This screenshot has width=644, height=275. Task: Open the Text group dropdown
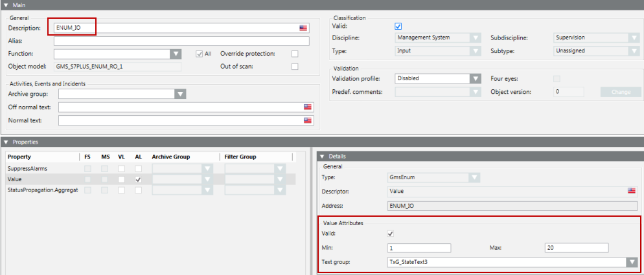(631, 262)
